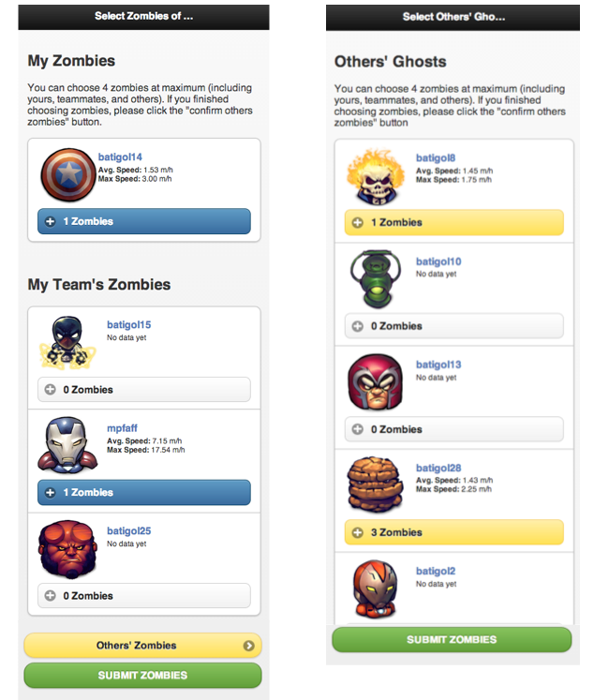This screenshot has width=609, height=700.
Task: Select the Spider-Man avatar for batigol15
Action: point(67,343)
